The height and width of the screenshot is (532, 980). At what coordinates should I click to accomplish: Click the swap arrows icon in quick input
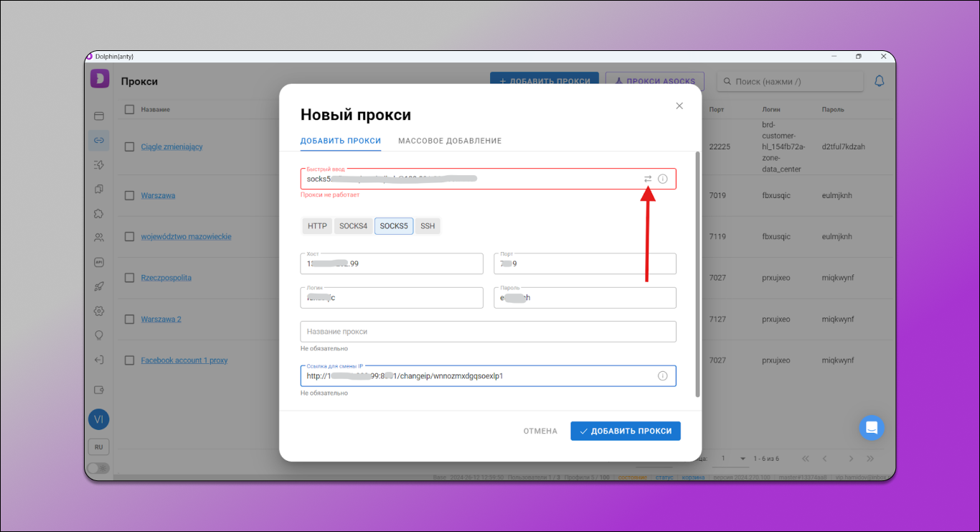click(x=648, y=179)
